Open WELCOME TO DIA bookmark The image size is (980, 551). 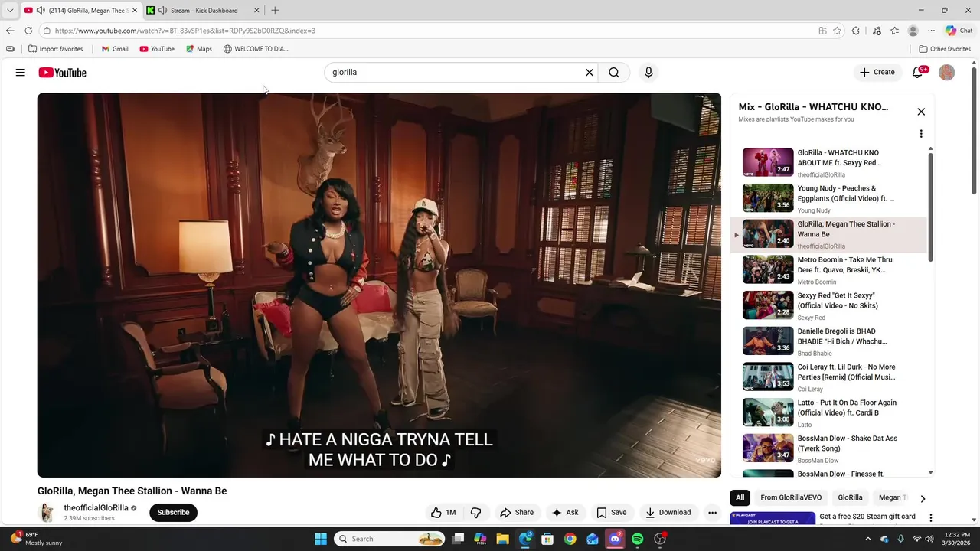(x=256, y=49)
